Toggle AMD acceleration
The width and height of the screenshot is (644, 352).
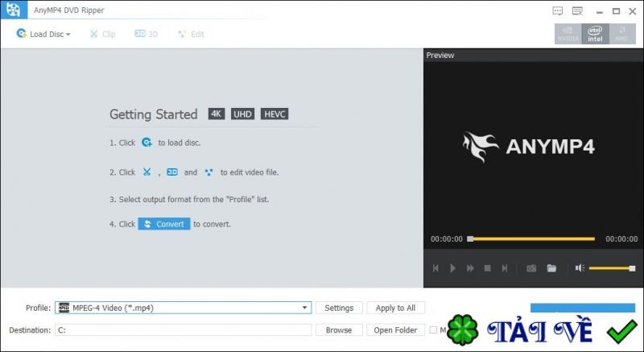click(x=621, y=34)
